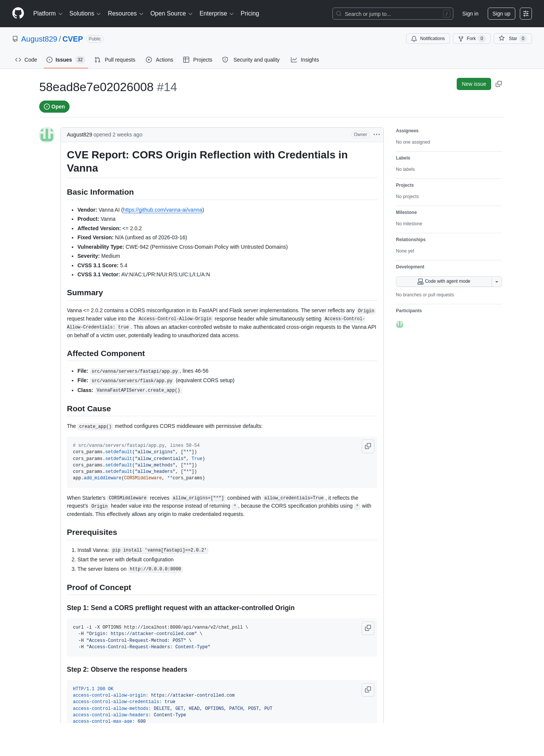The height and width of the screenshot is (756, 544).
Task: Open the Security and quality tab
Action: tap(251, 60)
